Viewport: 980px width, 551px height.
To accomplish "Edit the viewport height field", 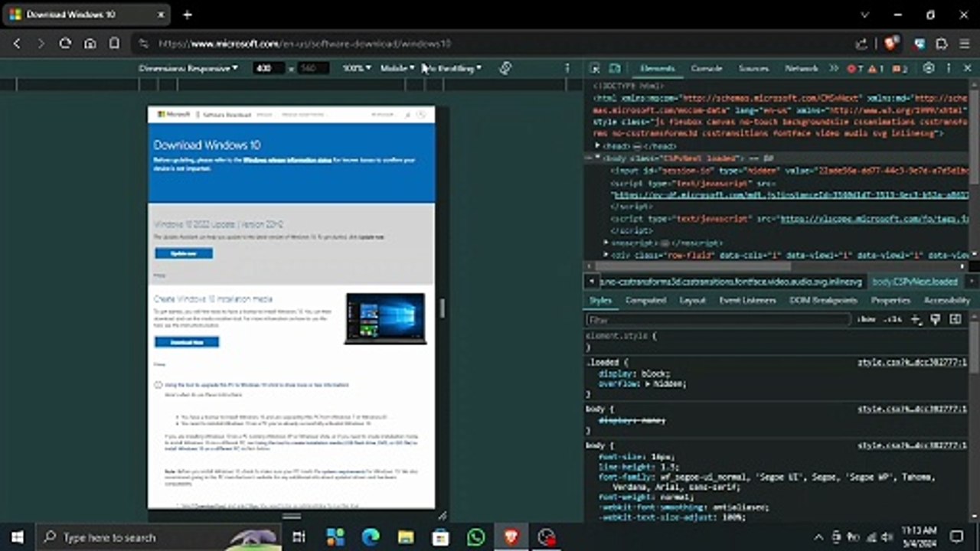I will point(312,68).
